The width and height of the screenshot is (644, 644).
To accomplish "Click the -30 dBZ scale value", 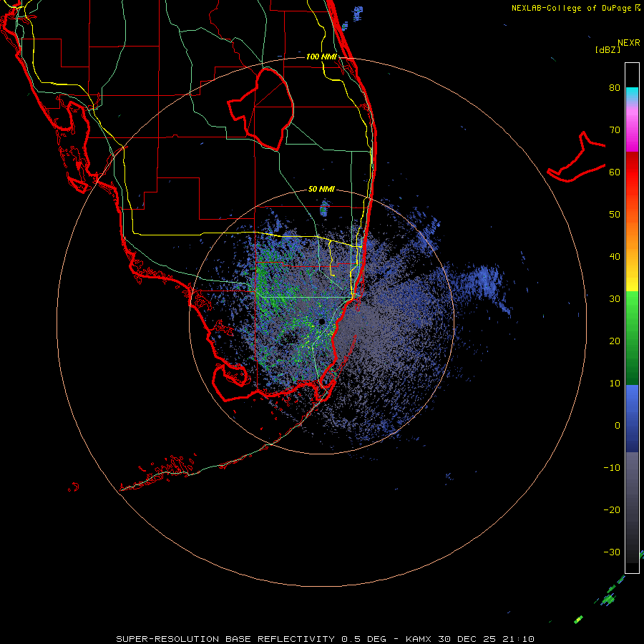I will pyautogui.click(x=612, y=552).
